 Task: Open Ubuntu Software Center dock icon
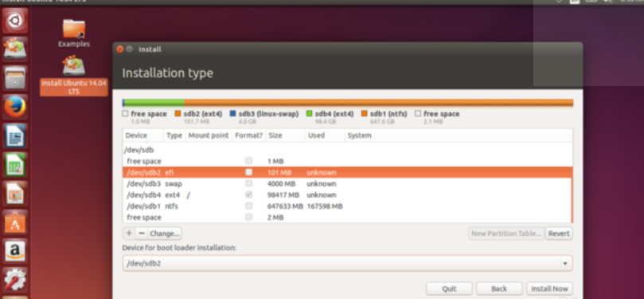coord(15,222)
